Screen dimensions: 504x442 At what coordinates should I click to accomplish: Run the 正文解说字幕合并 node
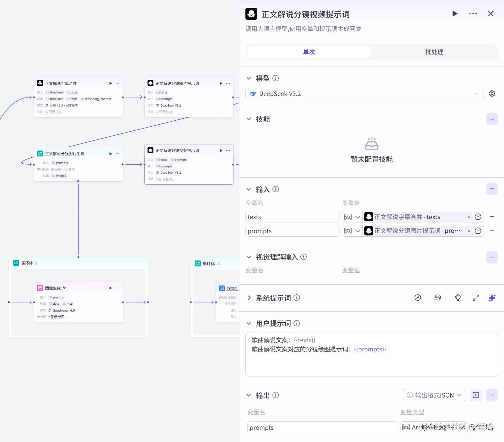click(x=110, y=83)
